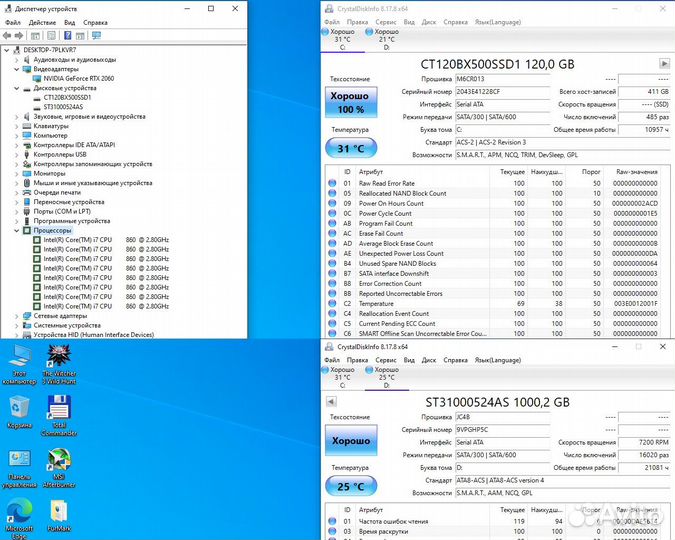Click Хорошо health button in ST31000524AS window
The width and height of the screenshot is (675, 540).
pos(351,440)
